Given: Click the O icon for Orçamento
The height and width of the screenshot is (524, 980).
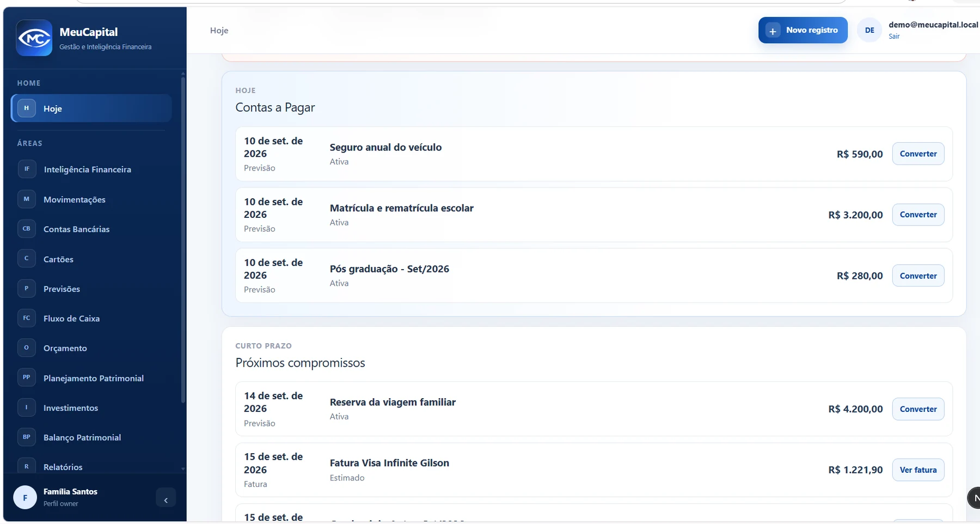Looking at the screenshot, I should coord(26,348).
